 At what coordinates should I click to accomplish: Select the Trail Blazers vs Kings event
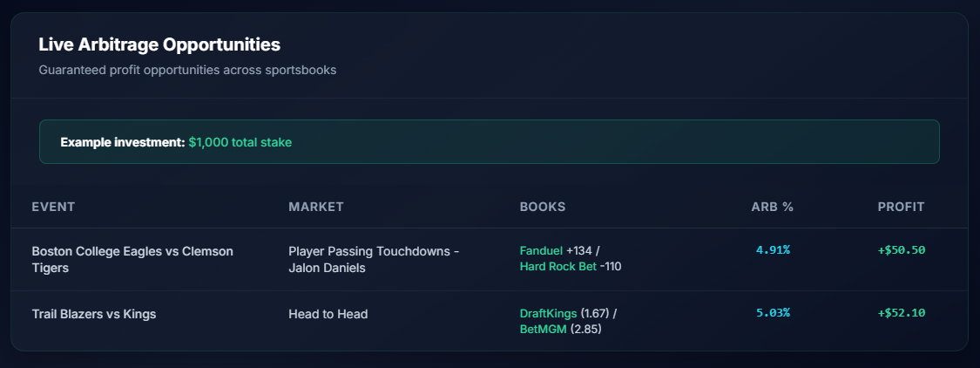click(x=94, y=314)
